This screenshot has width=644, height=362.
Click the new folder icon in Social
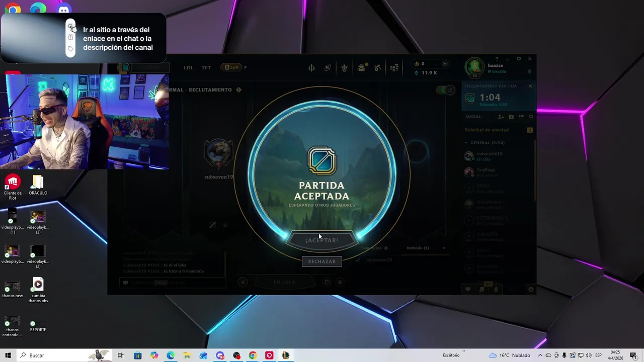511,117
